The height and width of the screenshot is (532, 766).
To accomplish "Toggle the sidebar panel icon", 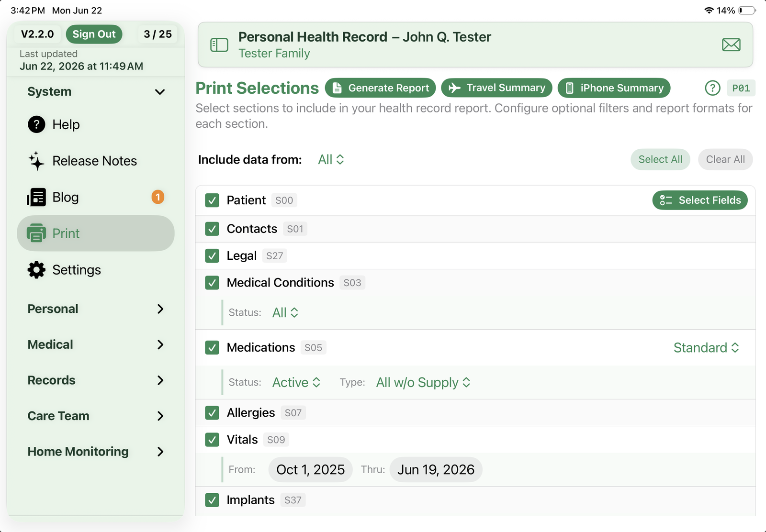I will click(x=219, y=45).
